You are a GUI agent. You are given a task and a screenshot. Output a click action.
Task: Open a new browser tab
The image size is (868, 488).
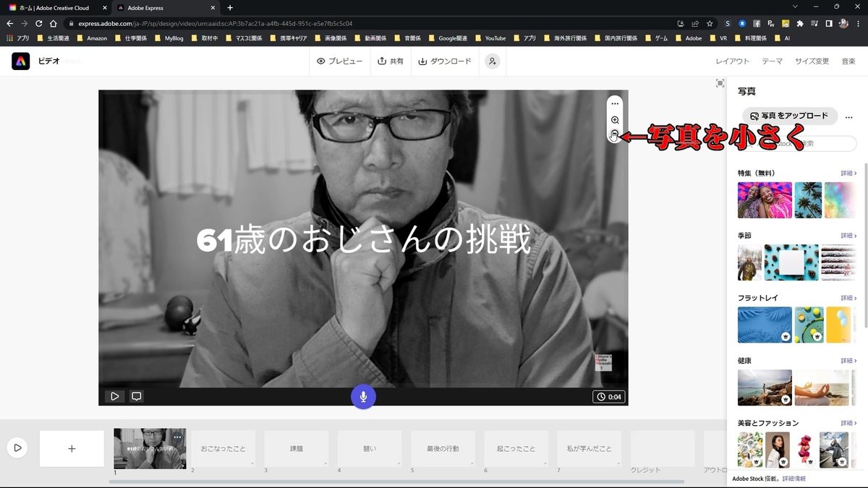[x=230, y=8]
